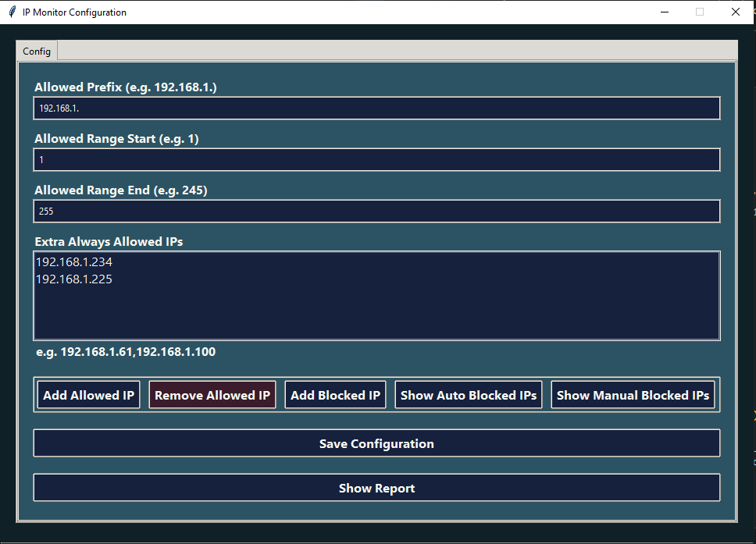Viewport: 756px width, 544px height.
Task: Switch to the Config tab
Action: coord(37,52)
